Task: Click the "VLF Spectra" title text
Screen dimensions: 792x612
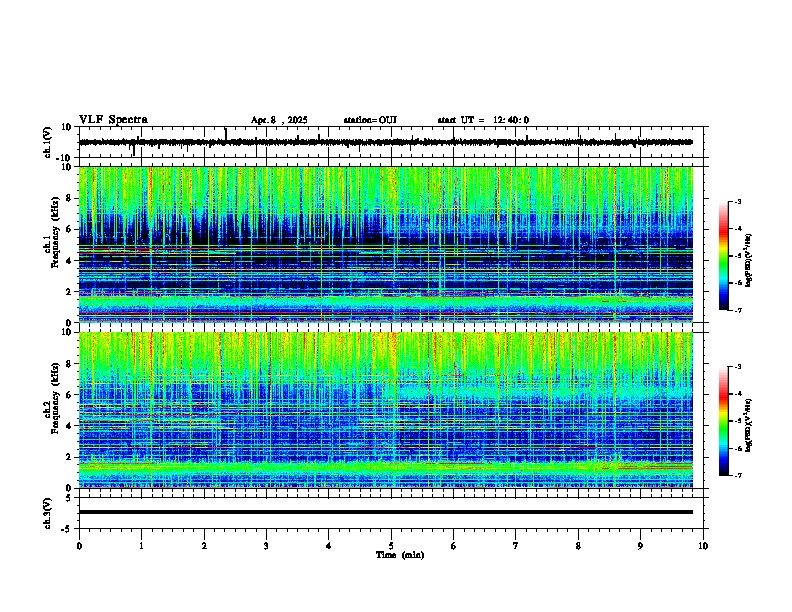Action: [113, 120]
